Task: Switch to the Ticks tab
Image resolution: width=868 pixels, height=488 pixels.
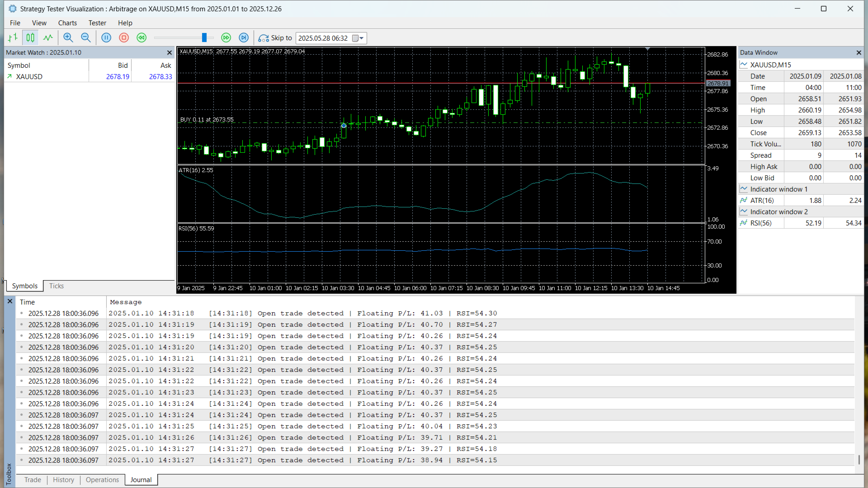Action: click(57, 286)
